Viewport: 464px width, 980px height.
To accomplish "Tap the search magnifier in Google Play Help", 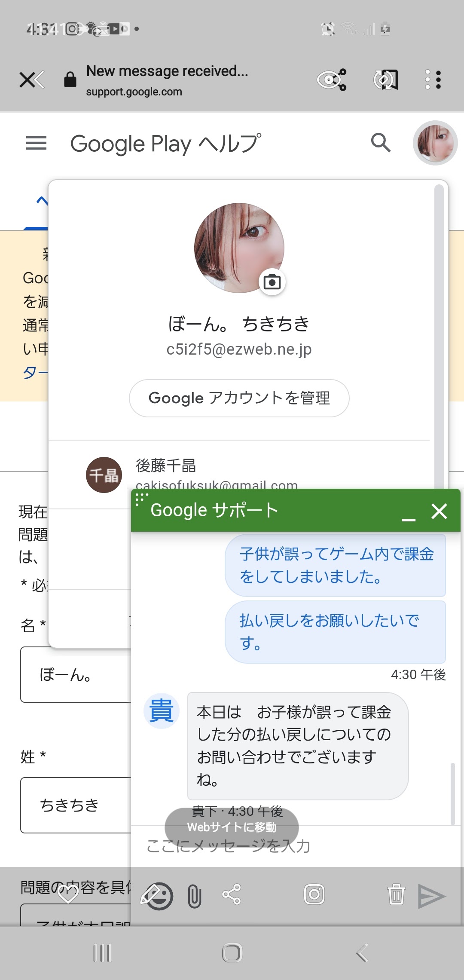I will point(381,143).
